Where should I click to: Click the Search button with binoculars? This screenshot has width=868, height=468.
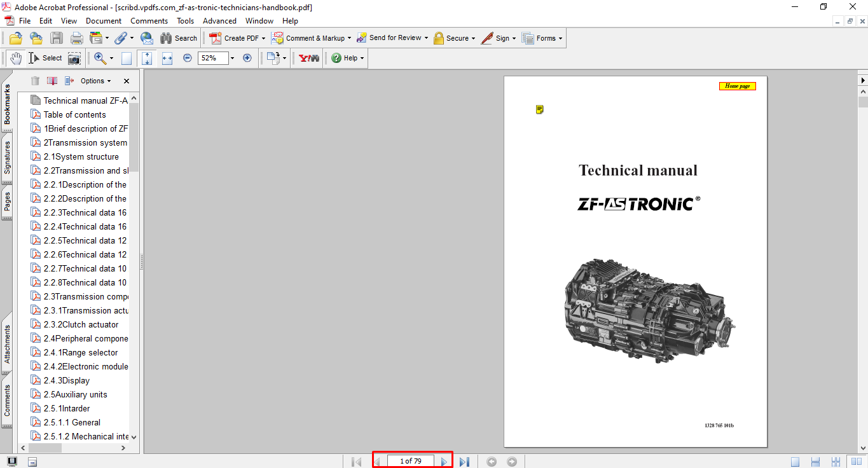tap(179, 38)
